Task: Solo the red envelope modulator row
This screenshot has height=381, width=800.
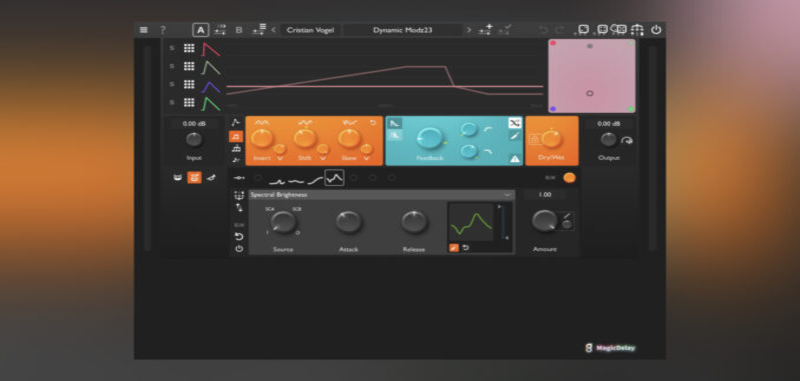Action: click(x=172, y=48)
